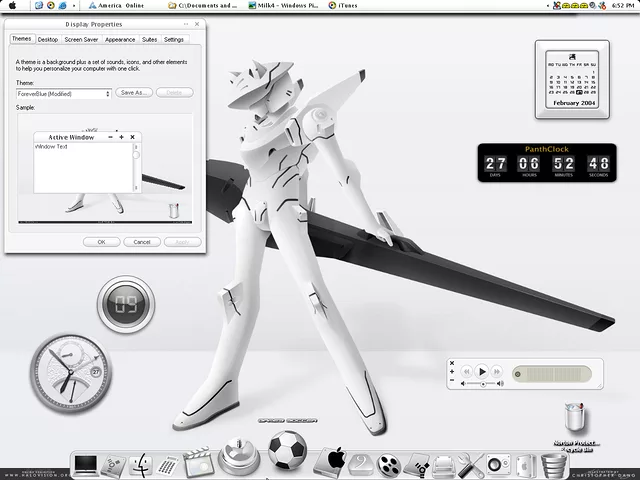Skip to next track in player widget

(x=498, y=372)
